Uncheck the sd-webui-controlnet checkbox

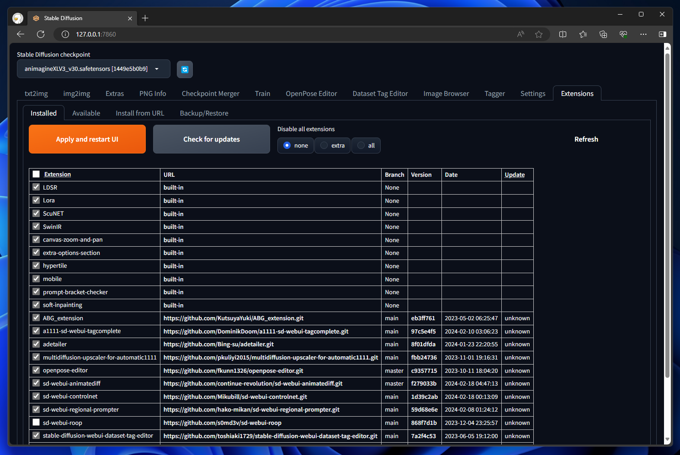click(x=36, y=396)
